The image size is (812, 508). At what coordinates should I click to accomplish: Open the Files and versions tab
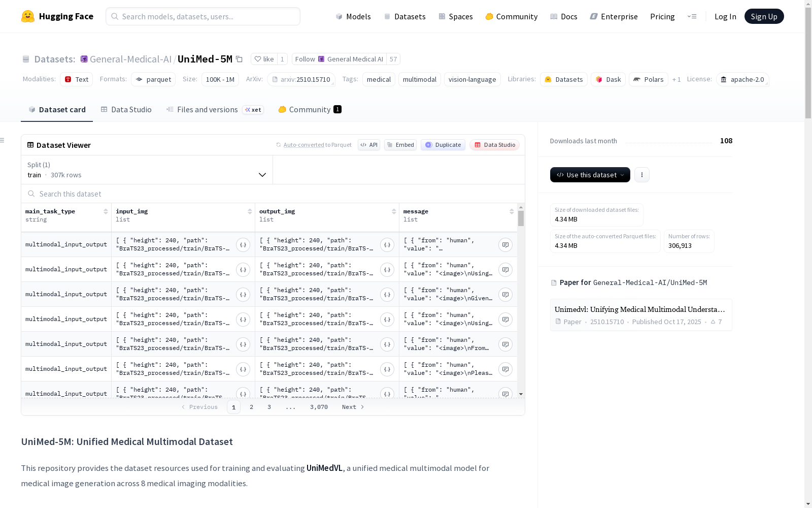coord(215,110)
